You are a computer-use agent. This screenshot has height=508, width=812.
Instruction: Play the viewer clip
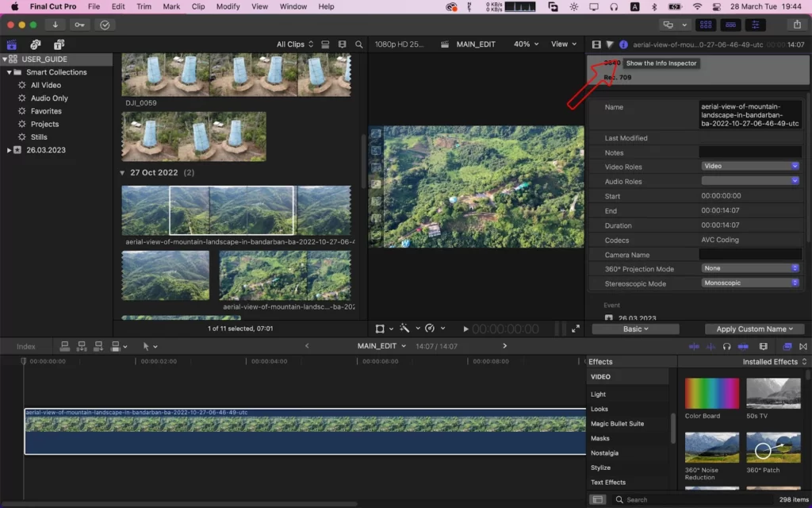click(465, 329)
